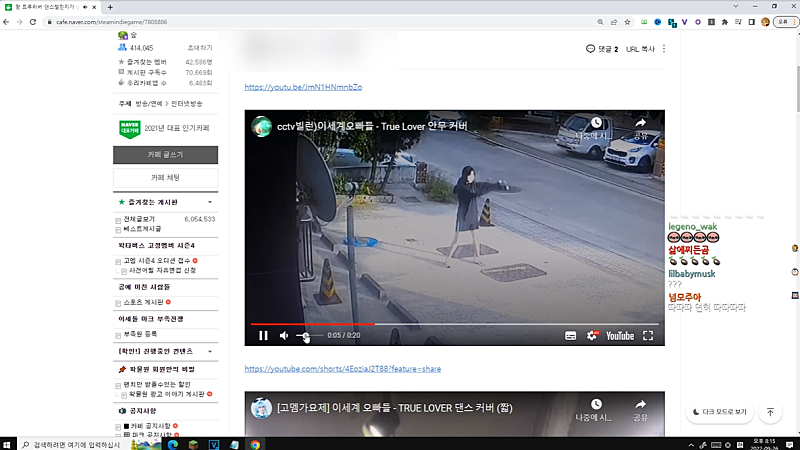
Task: Open the 베스트게시글 board
Action: [142, 229]
